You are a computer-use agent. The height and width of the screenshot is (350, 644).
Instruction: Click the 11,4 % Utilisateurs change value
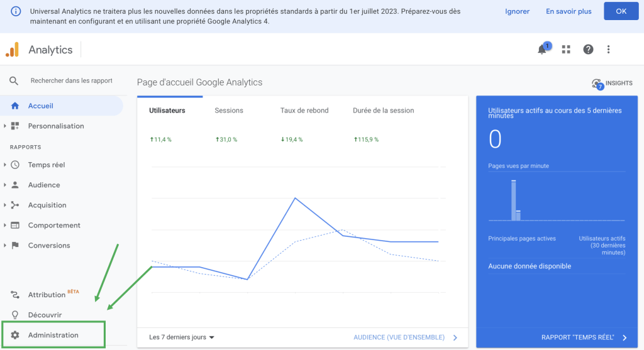point(160,139)
